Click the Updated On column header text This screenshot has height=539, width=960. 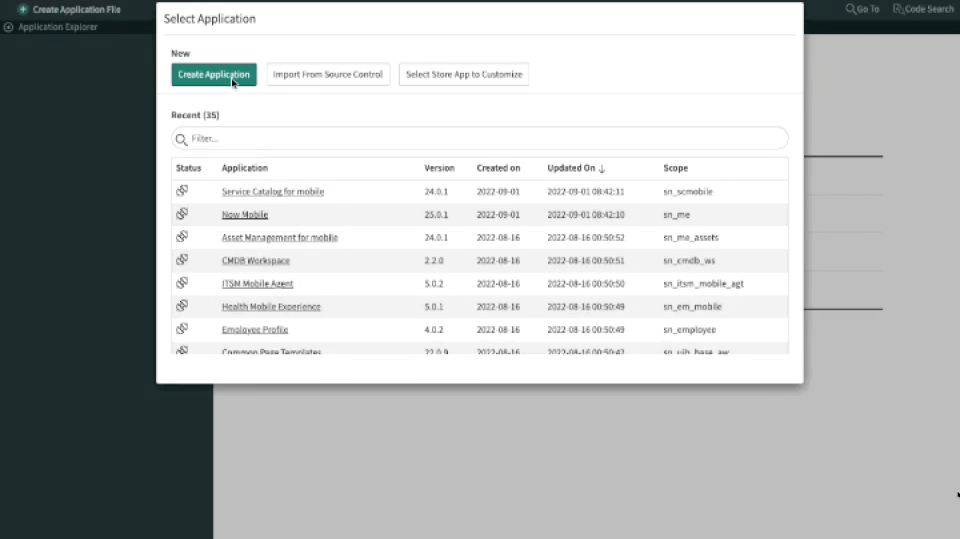coord(571,168)
